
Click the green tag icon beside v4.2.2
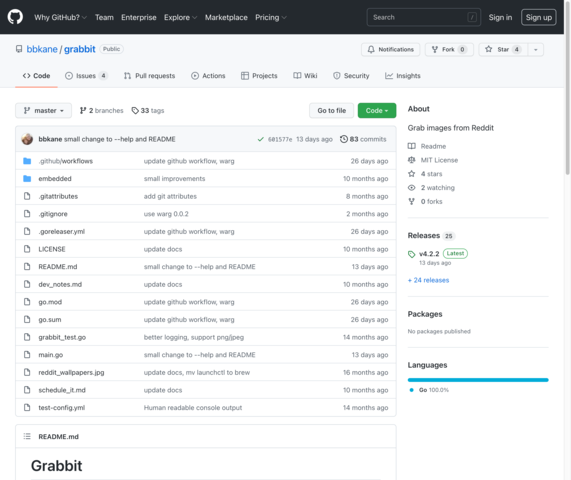click(x=411, y=254)
